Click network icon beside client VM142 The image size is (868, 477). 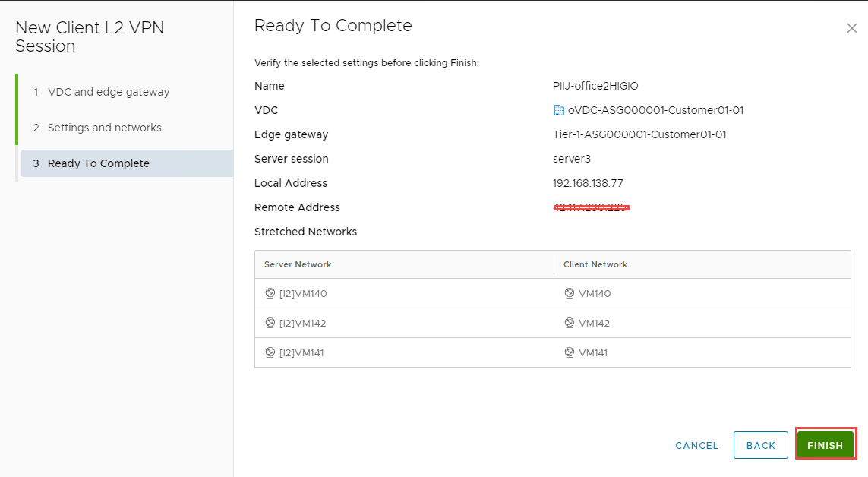[x=569, y=323]
